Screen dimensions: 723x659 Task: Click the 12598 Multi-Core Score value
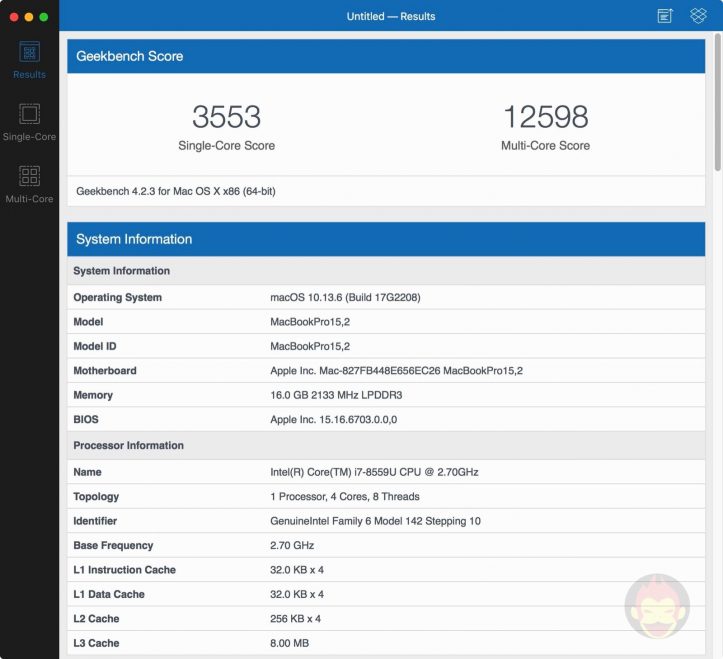click(545, 117)
